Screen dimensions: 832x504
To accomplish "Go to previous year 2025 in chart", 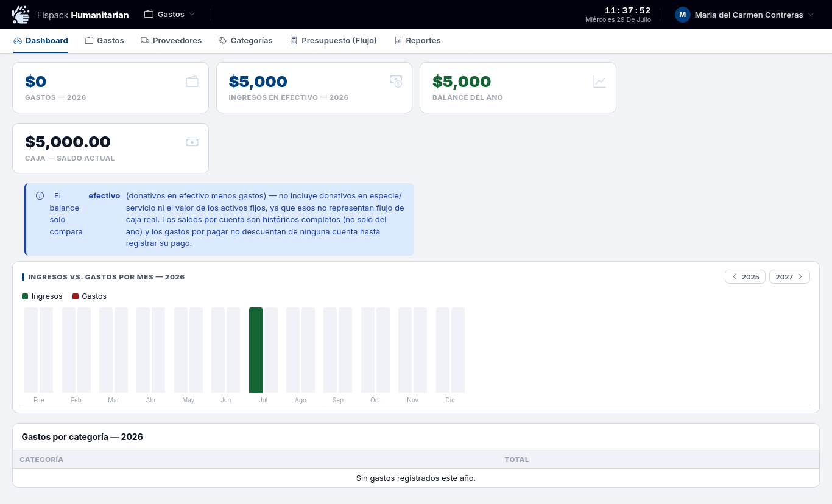I will pyautogui.click(x=745, y=277).
